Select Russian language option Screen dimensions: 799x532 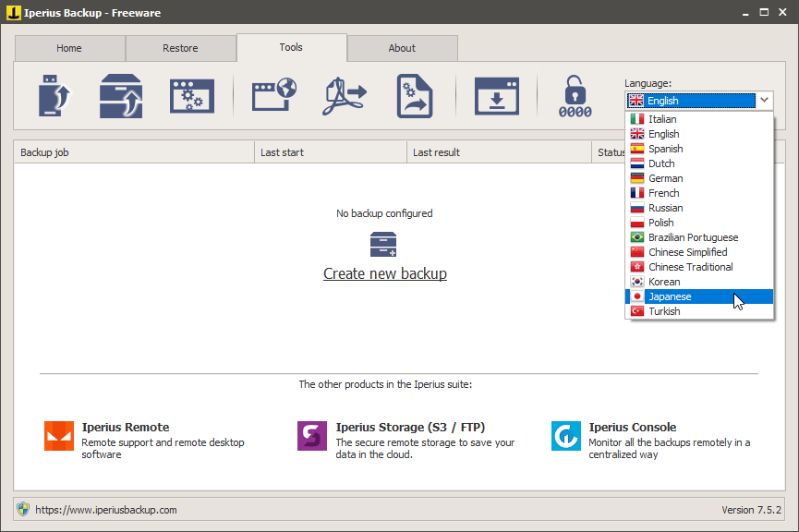pyautogui.click(x=699, y=208)
